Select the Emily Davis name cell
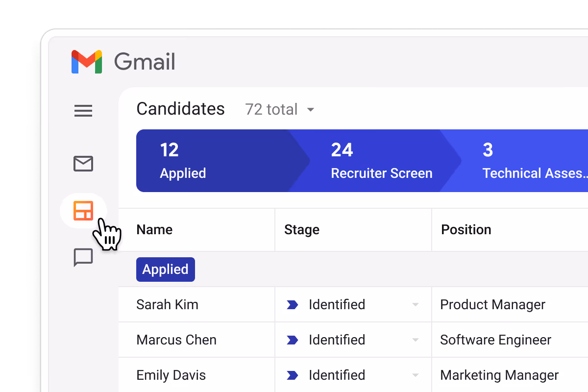This screenshot has width=588, height=392. (x=196, y=375)
